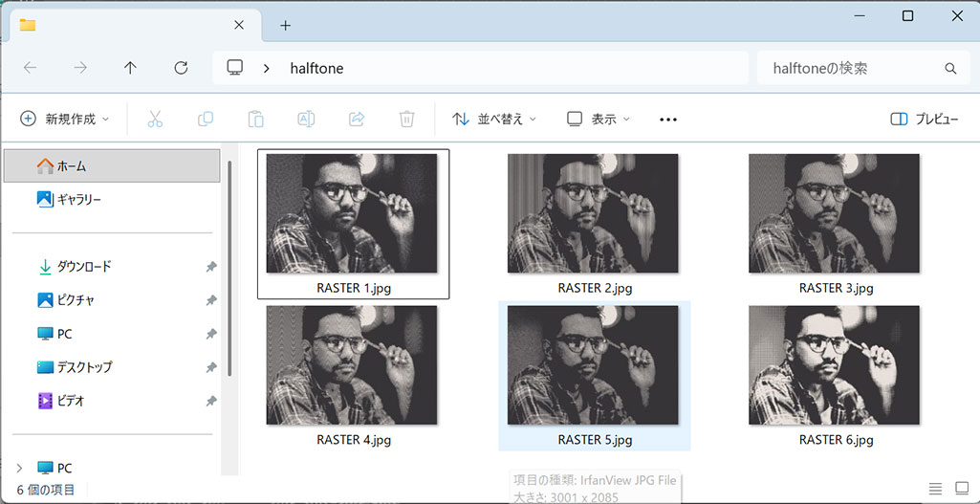The image size is (980, 504).
Task: Unpin デスクトップ using its pin icon
Action: click(211, 367)
